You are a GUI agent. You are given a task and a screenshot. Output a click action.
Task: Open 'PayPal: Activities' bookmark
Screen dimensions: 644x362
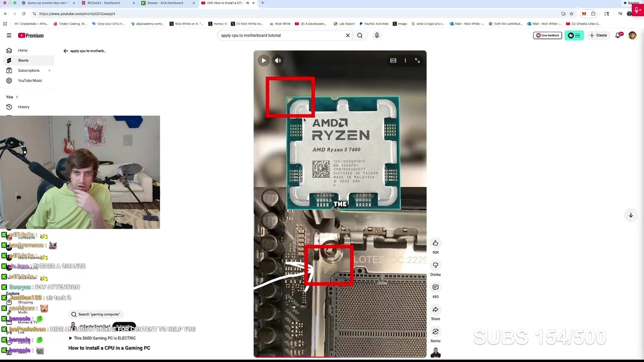pyautogui.click(x=373, y=24)
